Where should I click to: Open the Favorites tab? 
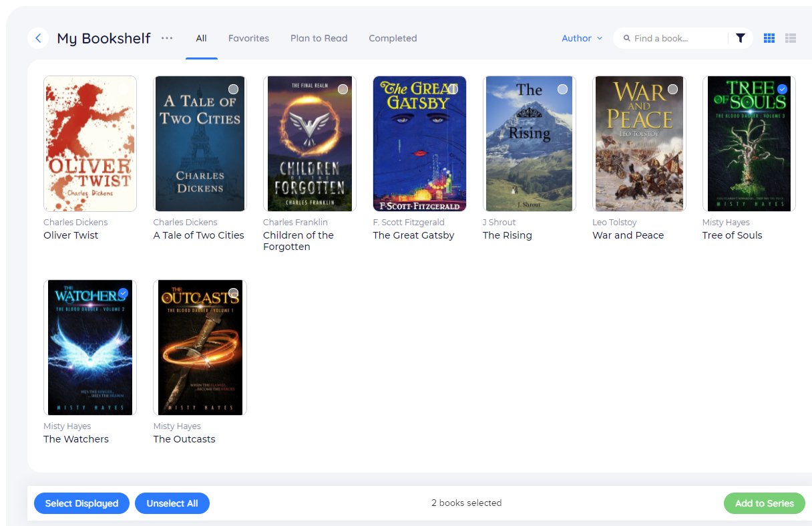[x=248, y=38]
